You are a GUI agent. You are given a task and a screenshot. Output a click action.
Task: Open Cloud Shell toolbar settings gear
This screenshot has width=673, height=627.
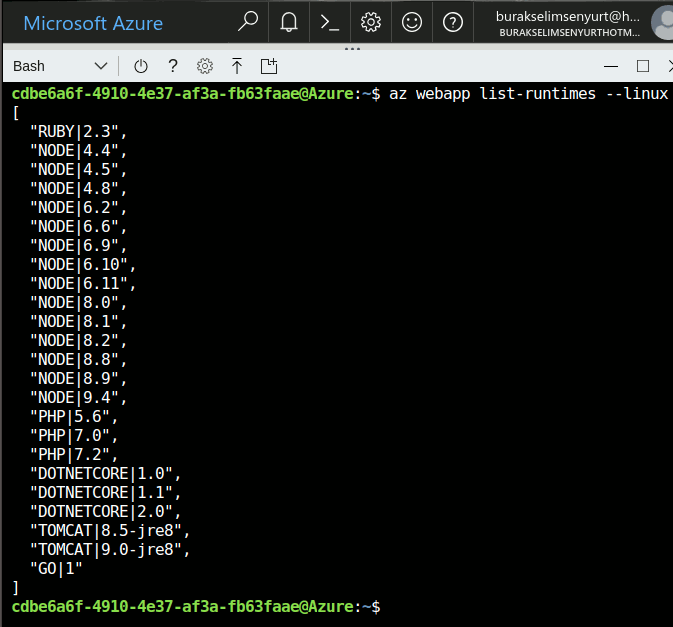click(x=205, y=66)
